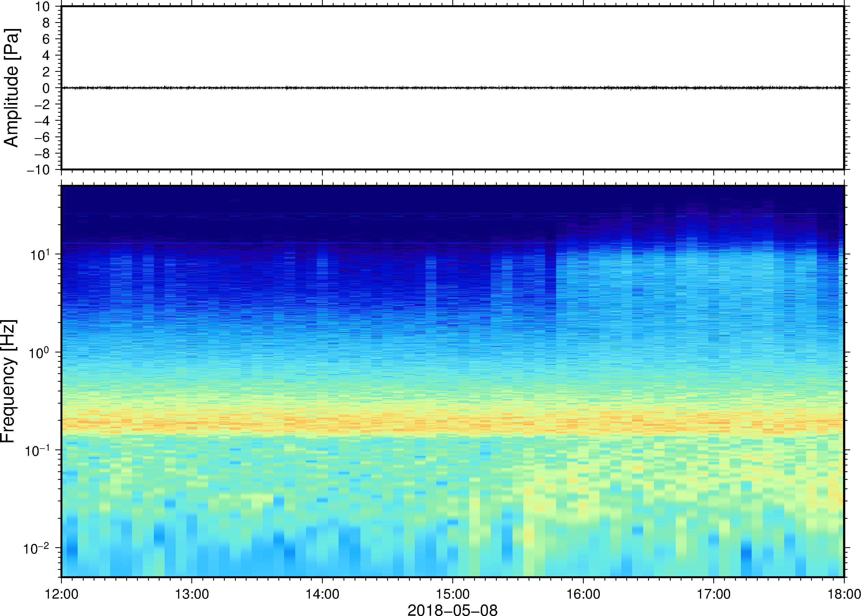This screenshot has width=861, height=616.
Task: Click the amplitude tick label 8
Action: click(46, 23)
